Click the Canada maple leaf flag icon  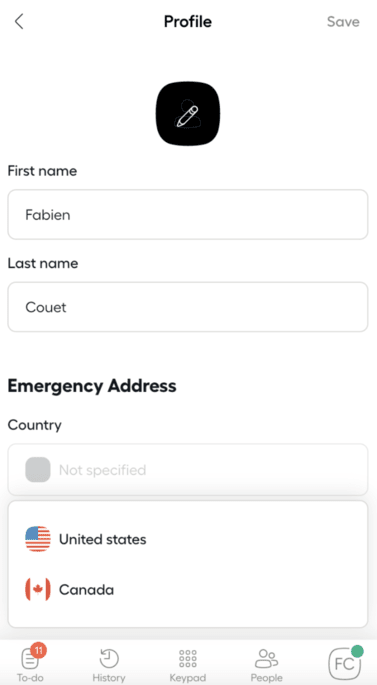point(38,589)
